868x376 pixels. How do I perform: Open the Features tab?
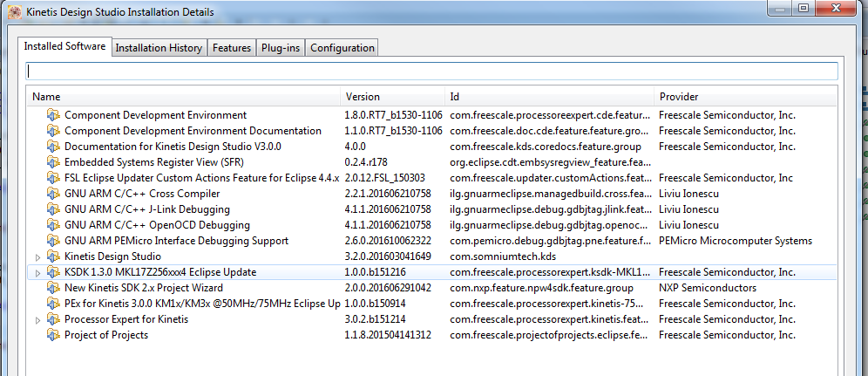tap(232, 48)
